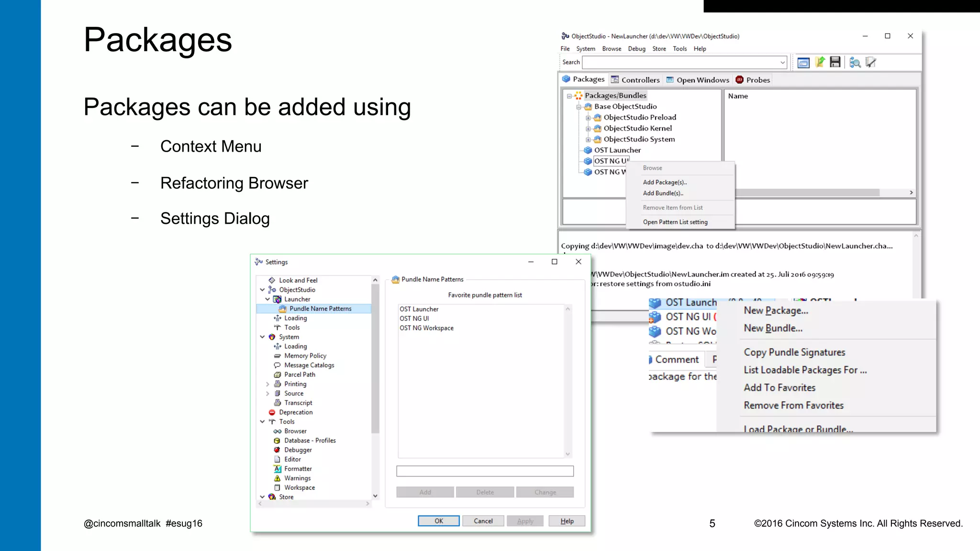Click Cancel in Settings dialog
The width and height of the screenshot is (980, 551).
click(x=483, y=521)
